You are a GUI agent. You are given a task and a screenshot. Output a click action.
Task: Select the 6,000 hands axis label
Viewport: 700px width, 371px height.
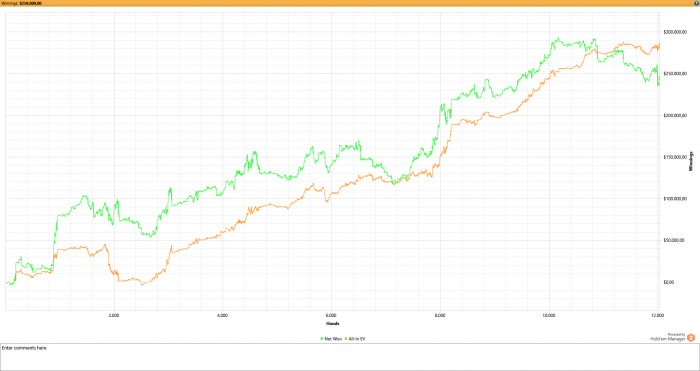(331, 315)
